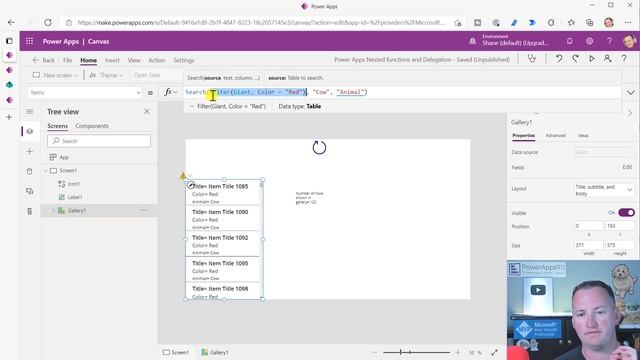Click the reload icon on the canvas

click(x=319, y=147)
